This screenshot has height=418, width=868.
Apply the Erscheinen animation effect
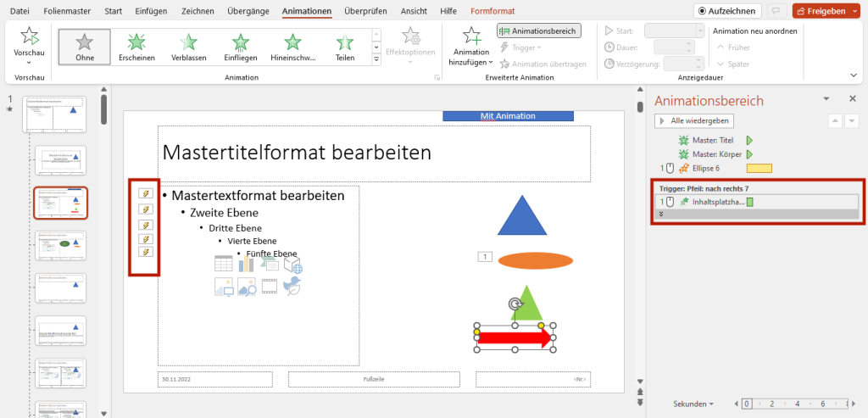(x=136, y=47)
